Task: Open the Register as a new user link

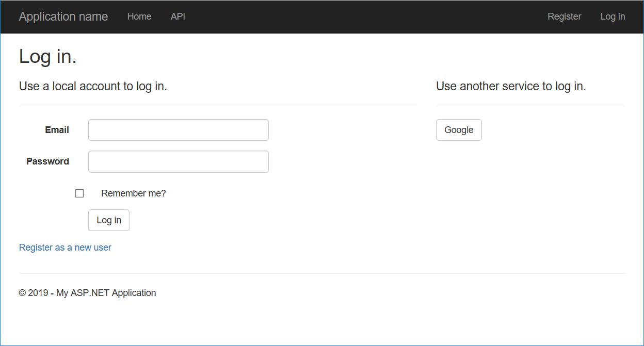Action: point(65,248)
